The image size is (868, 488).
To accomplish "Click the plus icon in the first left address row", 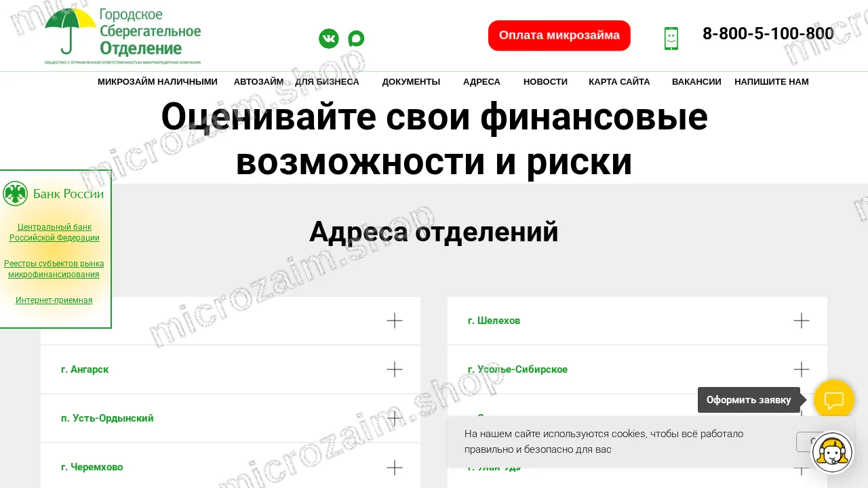I will pos(395,321).
